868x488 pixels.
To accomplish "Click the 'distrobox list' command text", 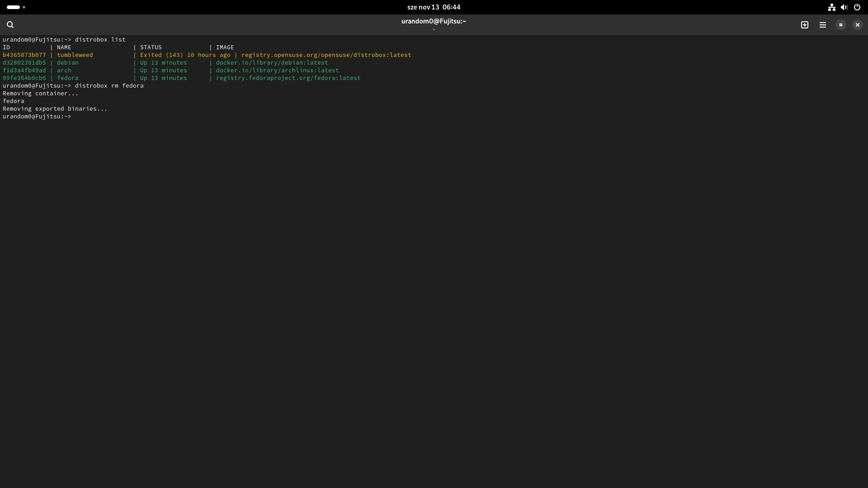I will [100, 40].
